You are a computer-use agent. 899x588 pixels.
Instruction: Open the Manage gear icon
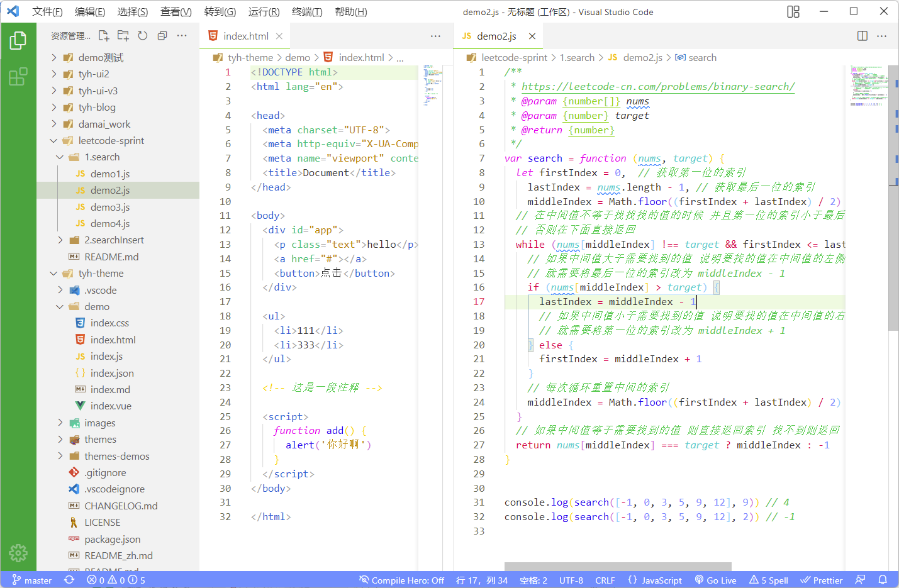point(18,553)
